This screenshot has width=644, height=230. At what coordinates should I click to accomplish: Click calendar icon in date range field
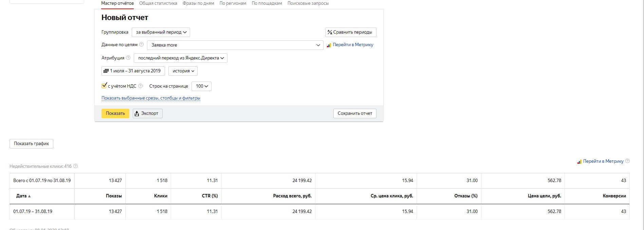[106, 71]
